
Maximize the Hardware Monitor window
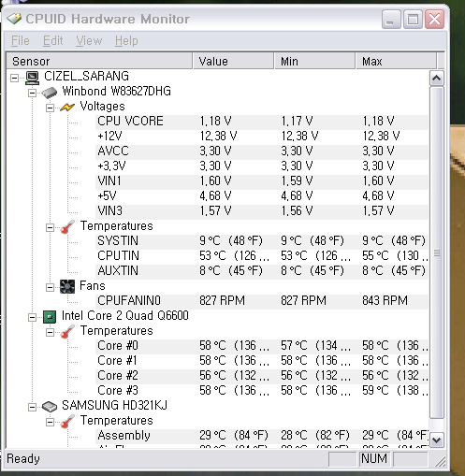tap(413, 20)
